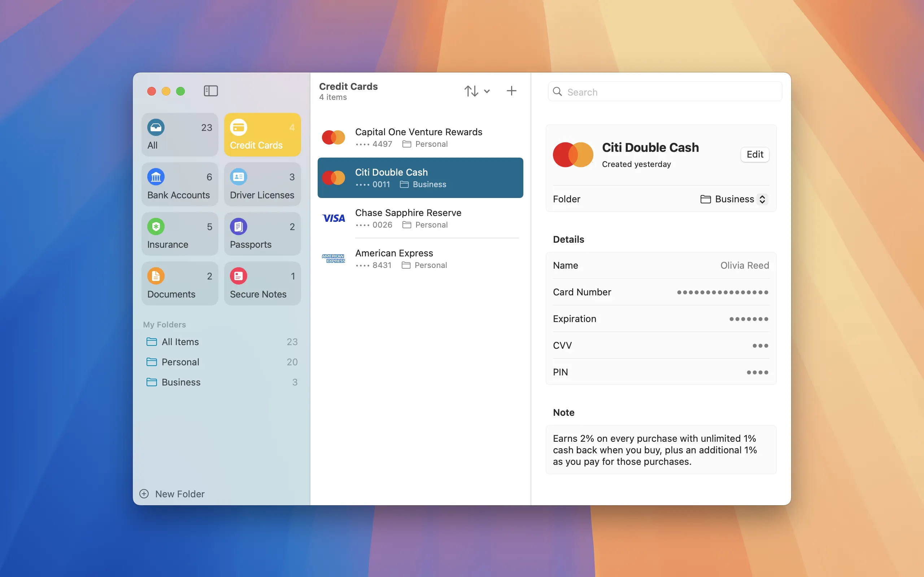Open the All items category tile
The image size is (924, 577).
(180, 135)
